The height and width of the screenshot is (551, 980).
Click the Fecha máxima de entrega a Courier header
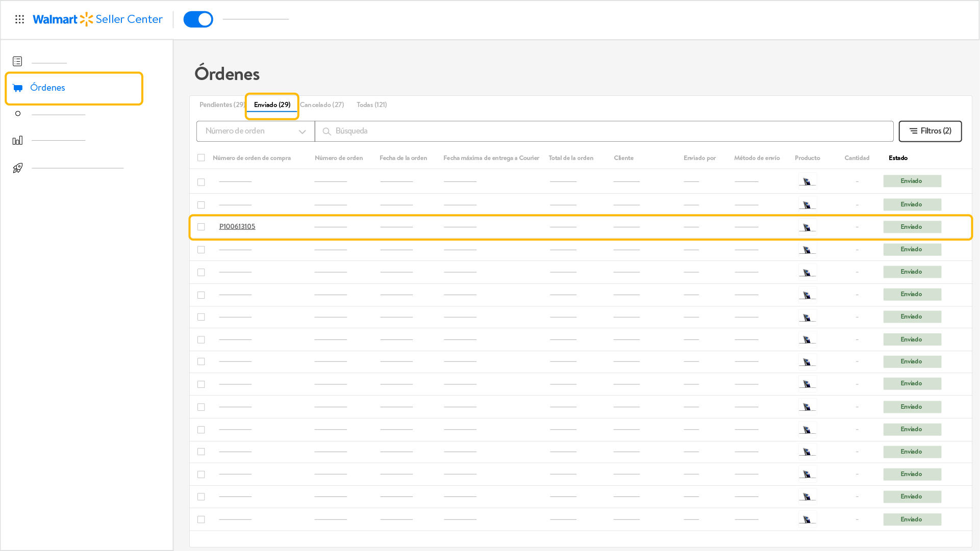coord(491,158)
